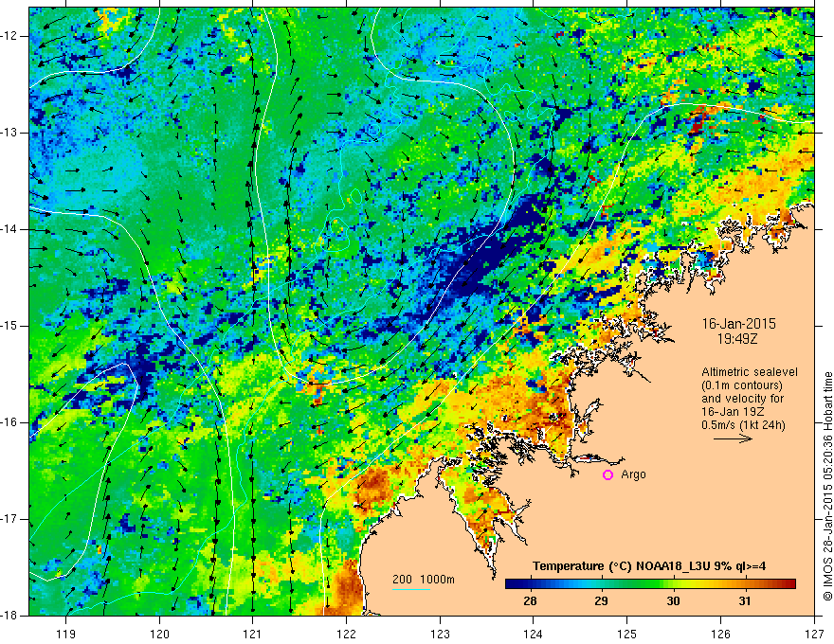Viewport: 834px width, 644px height.
Task: Click the '31' colorbar tick label
Action: 745,601
